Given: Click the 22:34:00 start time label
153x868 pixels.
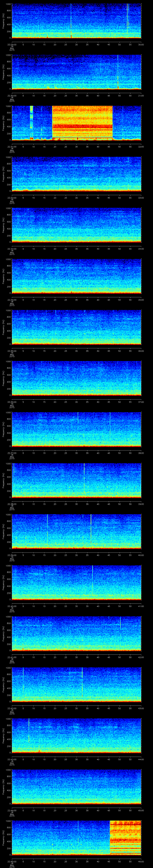Looking at the screenshot, I should click(12, 300).
